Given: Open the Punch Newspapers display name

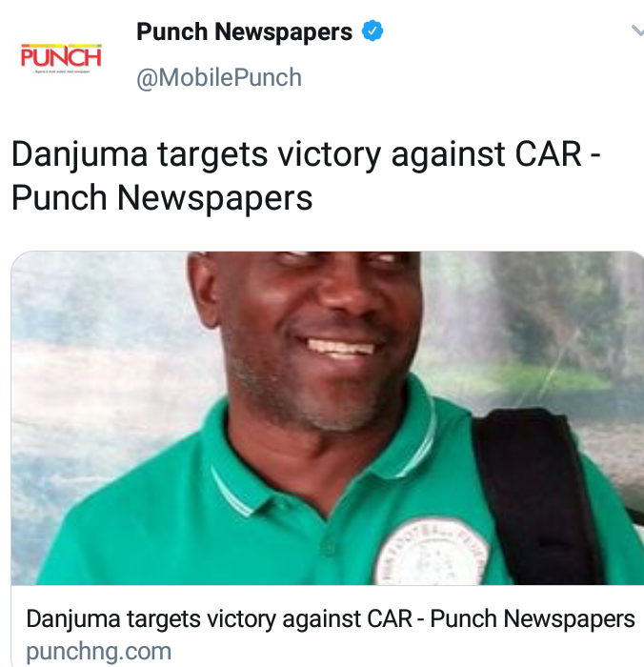Looking at the screenshot, I should click(244, 31).
